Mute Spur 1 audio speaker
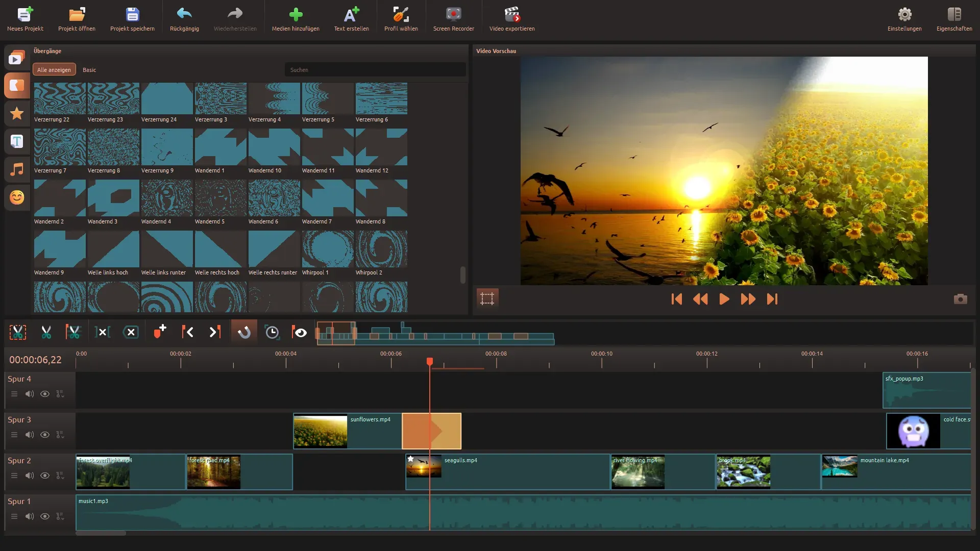Screen dimensions: 980x551 tap(30, 516)
